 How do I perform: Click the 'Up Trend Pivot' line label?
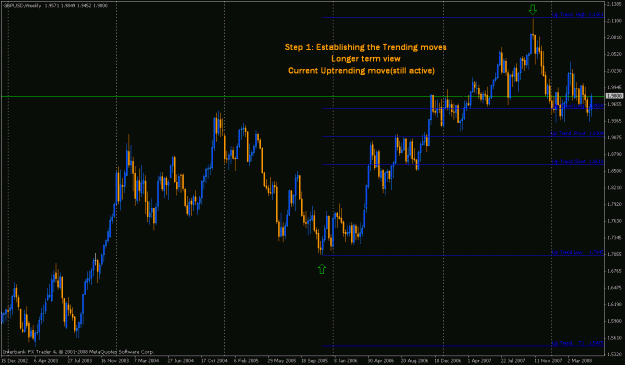click(x=577, y=133)
